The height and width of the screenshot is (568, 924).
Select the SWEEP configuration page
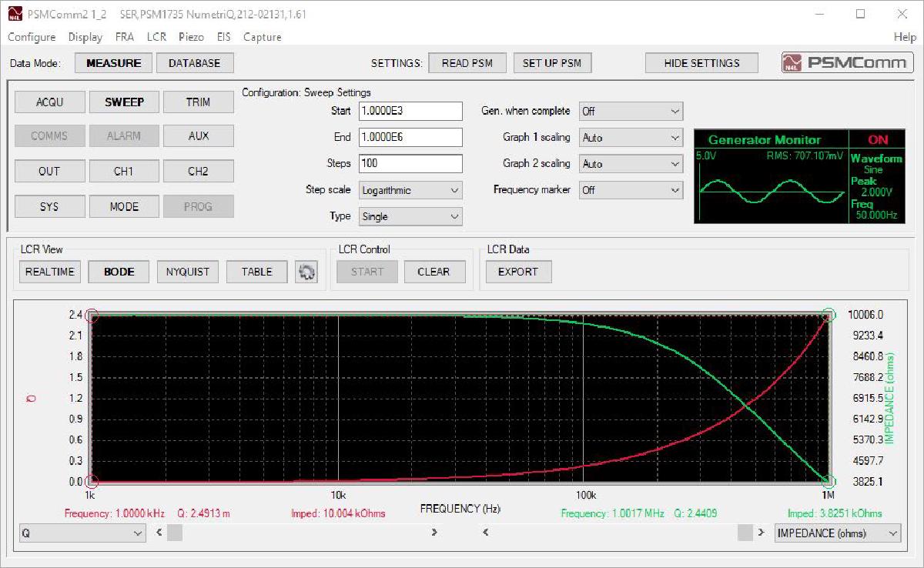pos(123,102)
